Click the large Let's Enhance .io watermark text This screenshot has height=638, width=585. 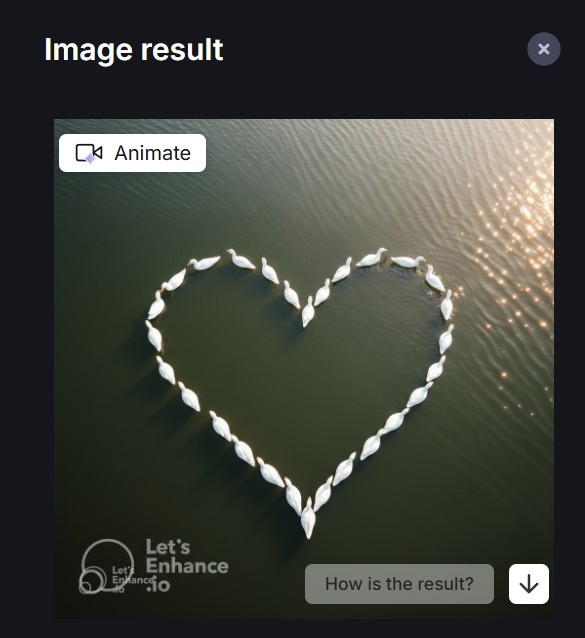pos(187,565)
